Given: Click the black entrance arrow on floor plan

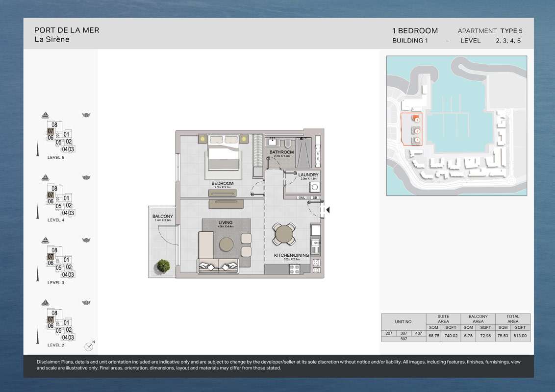Looking at the screenshot, I should pyautogui.click(x=328, y=210).
